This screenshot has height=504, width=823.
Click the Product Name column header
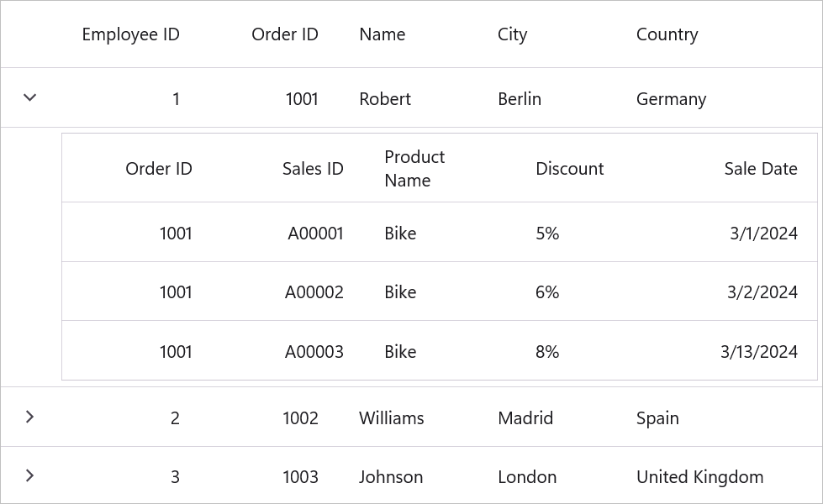click(x=414, y=169)
